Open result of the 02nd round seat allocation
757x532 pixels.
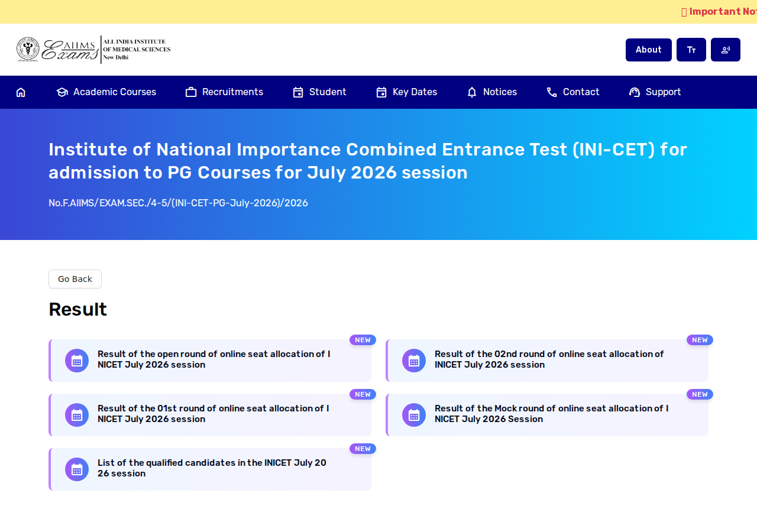coord(547,361)
